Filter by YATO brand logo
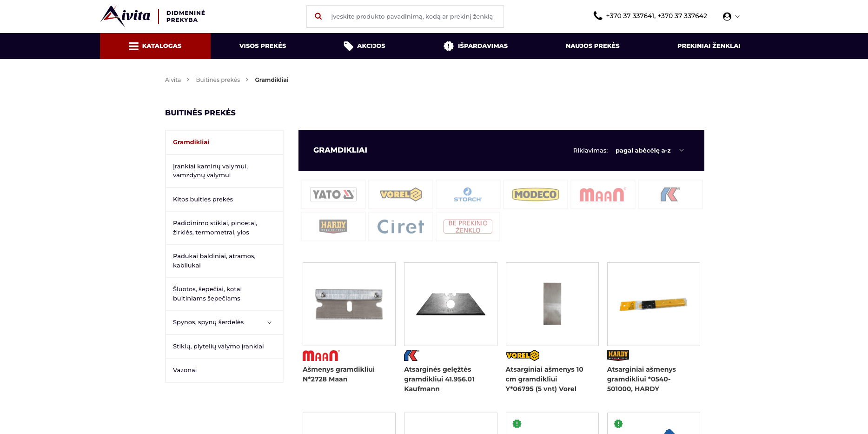 (x=333, y=194)
